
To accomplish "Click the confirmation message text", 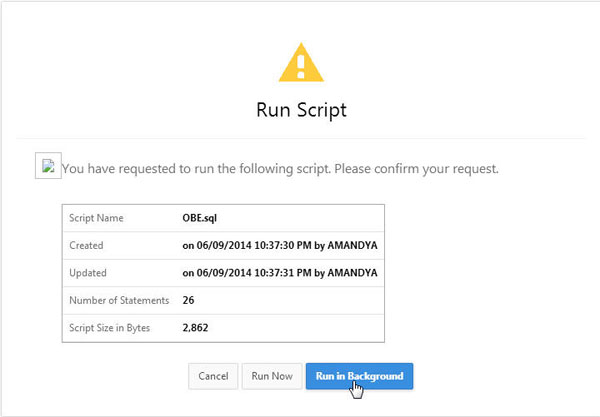I will (x=280, y=169).
